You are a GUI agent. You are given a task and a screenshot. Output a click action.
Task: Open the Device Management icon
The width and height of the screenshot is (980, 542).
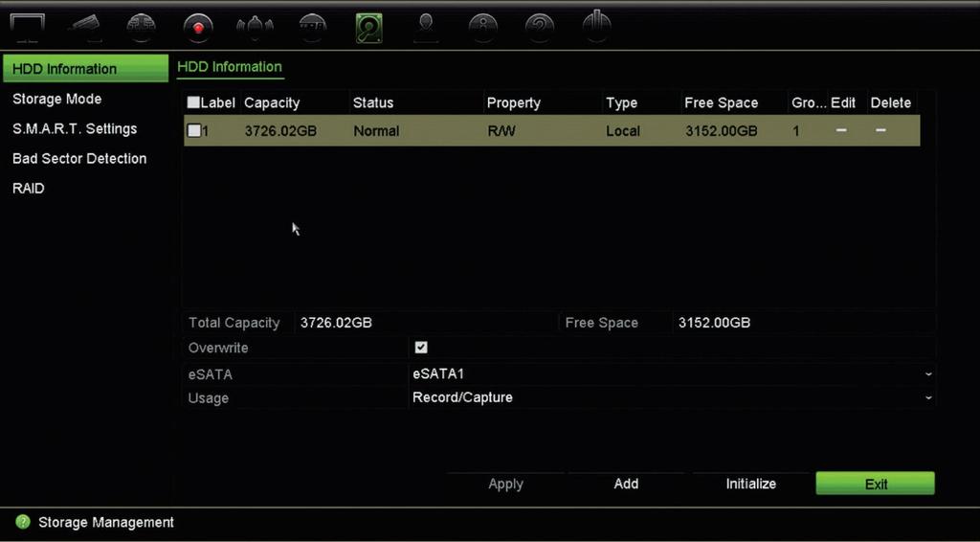point(313,28)
